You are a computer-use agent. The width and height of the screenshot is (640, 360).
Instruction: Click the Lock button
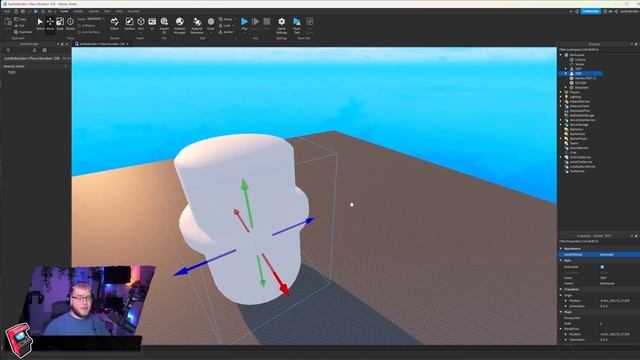[x=226, y=26]
